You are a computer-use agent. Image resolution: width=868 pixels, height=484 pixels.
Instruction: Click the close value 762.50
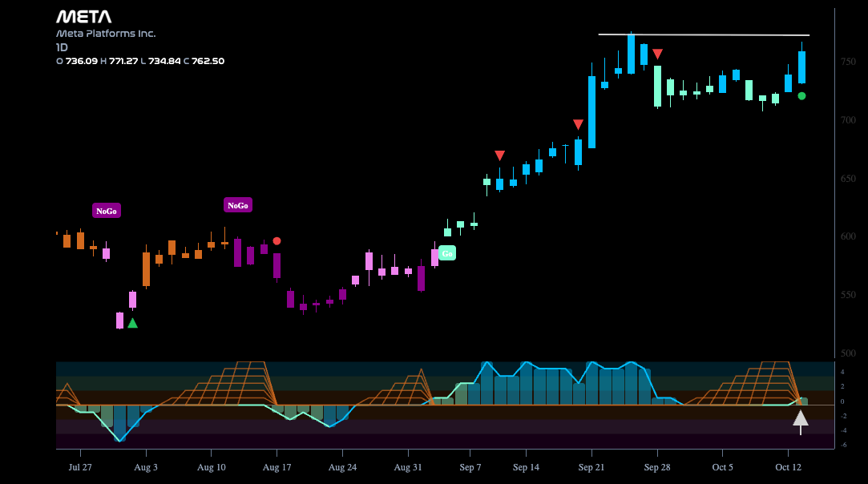coord(208,61)
